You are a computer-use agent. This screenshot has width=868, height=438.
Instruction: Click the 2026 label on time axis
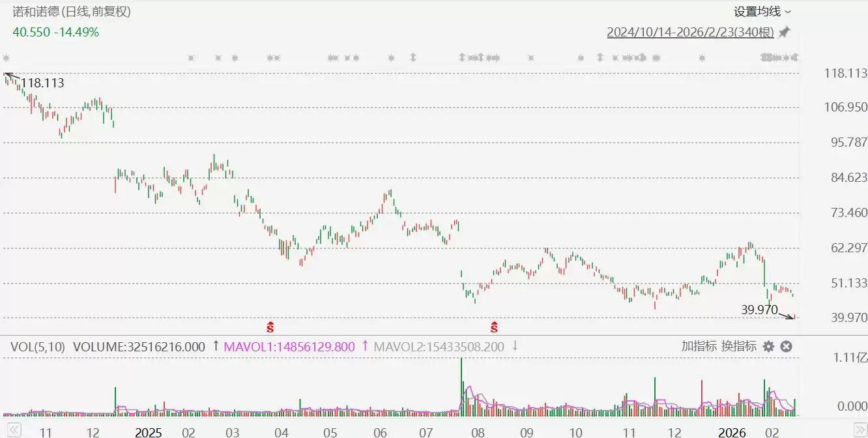(x=731, y=432)
